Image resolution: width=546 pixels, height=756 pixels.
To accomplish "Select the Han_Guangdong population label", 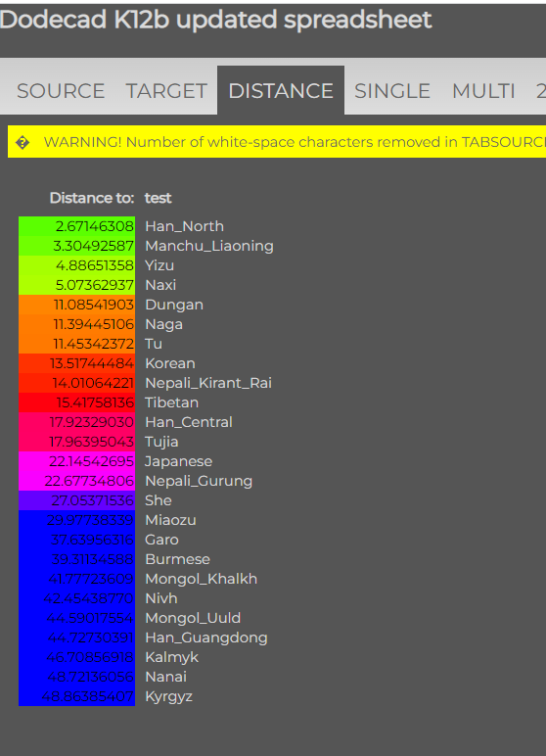I will point(206,638).
